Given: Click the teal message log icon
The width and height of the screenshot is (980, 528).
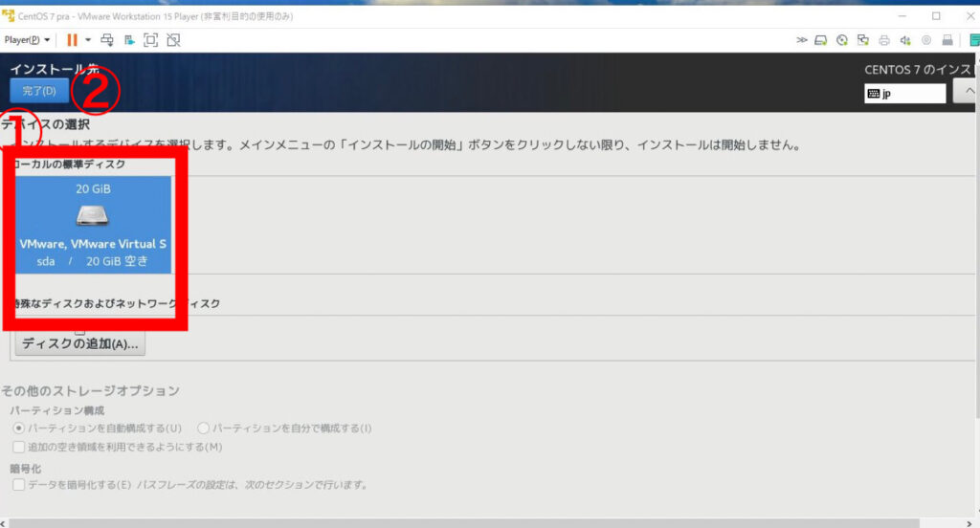Looking at the screenshot, I should [x=974, y=40].
